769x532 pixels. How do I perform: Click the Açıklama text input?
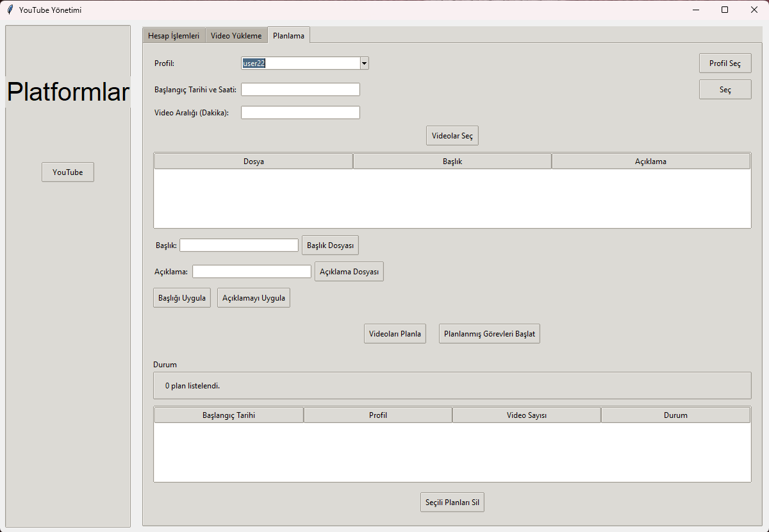pos(252,272)
